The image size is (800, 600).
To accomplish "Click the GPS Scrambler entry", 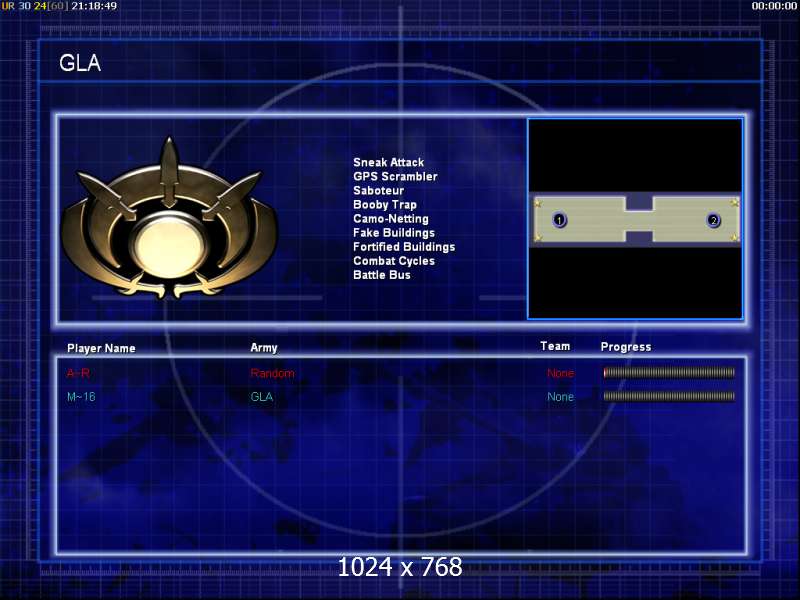I will click(395, 177).
